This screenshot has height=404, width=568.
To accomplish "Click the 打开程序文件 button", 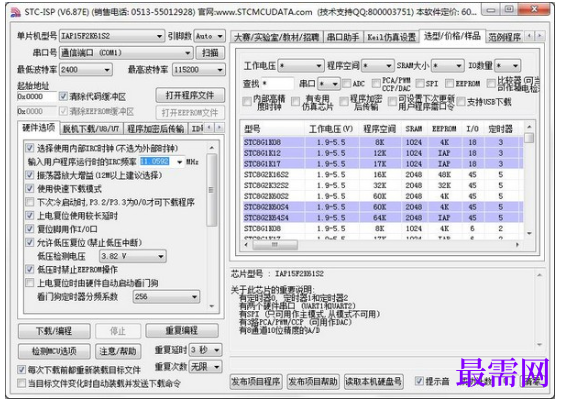I will (190, 95).
